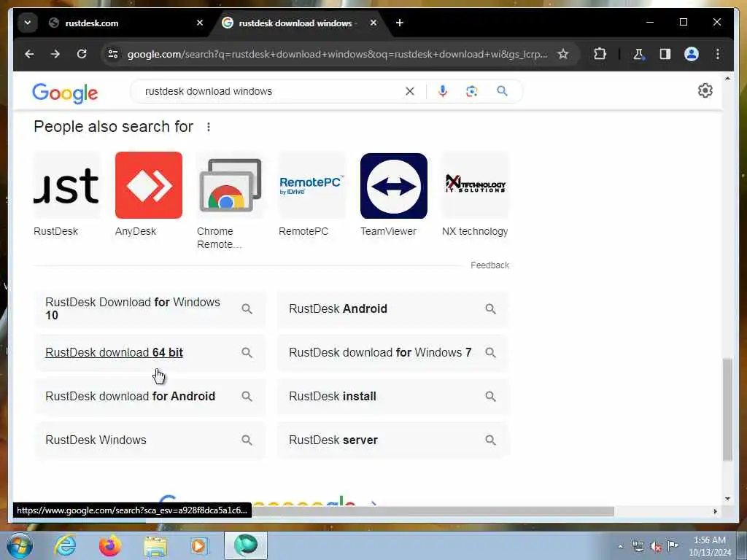The image size is (747, 560).
Task: Open the RustDesk install suggestion
Action: pos(393,397)
